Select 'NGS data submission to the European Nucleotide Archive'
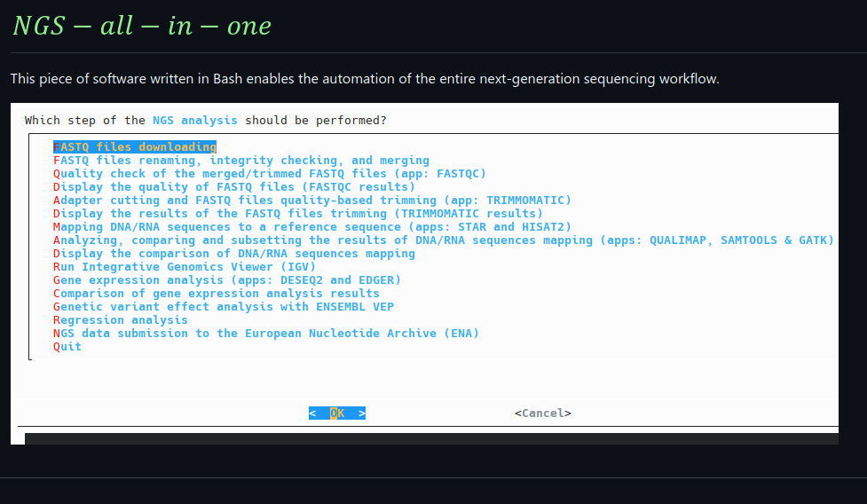This screenshot has height=504, width=867. (x=266, y=334)
